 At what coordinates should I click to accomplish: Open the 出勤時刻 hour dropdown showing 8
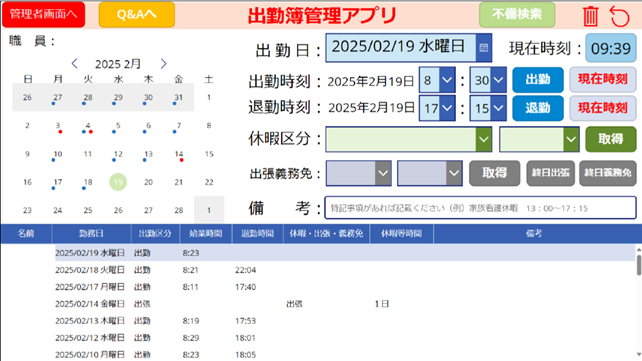tap(437, 80)
